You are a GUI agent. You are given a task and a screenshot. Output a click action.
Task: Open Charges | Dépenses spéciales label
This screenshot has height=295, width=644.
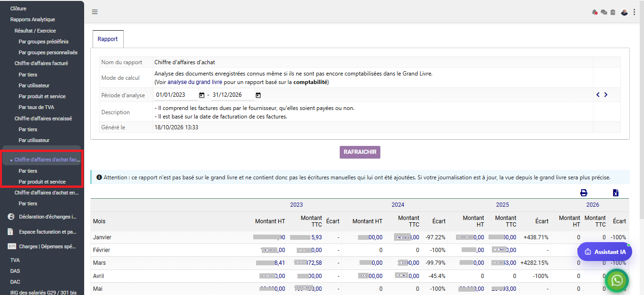pos(48,246)
